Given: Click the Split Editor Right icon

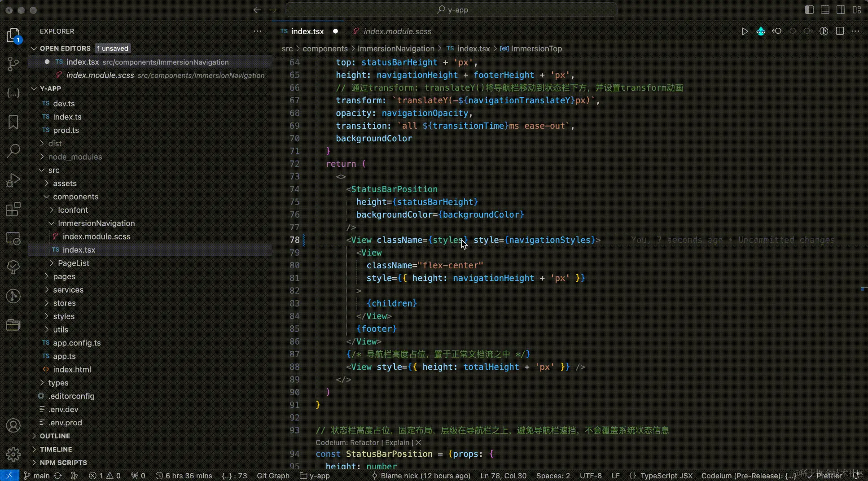Looking at the screenshot, I should pos(840,31).
